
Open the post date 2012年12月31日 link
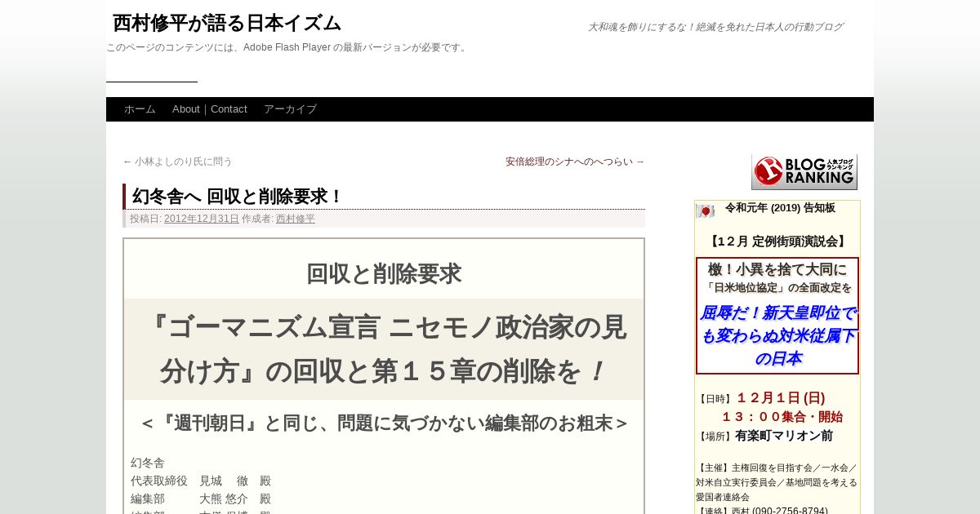point(202,219)
